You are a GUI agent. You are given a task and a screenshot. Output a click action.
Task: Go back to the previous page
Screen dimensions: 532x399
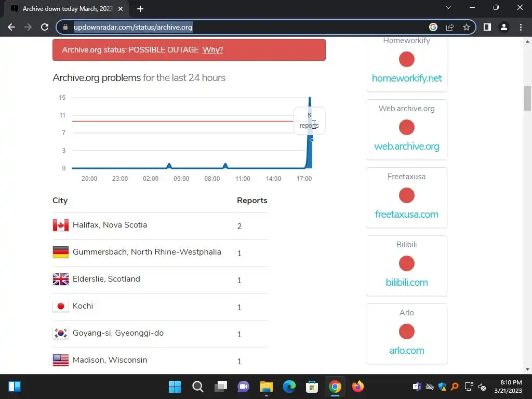[x=11, y=27]
